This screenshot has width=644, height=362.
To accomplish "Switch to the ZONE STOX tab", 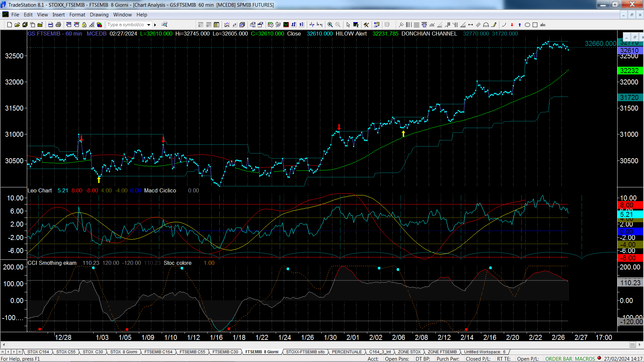I will 409,352.
